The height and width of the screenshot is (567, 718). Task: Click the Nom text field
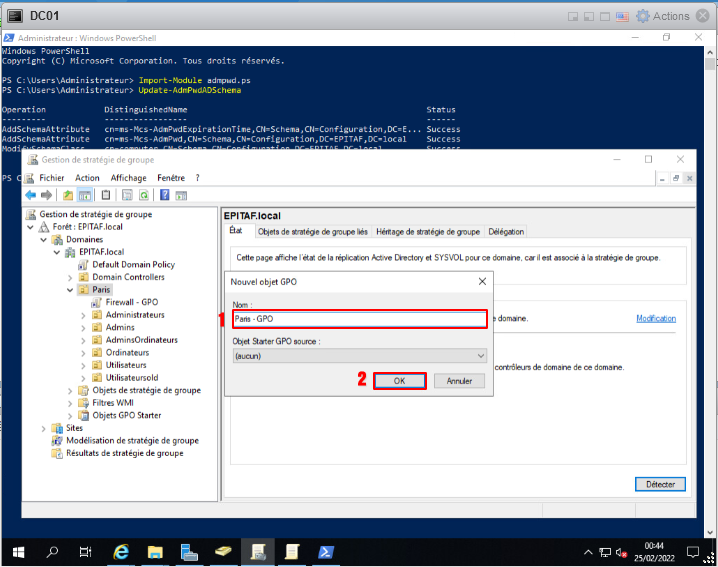pos(358,319)
